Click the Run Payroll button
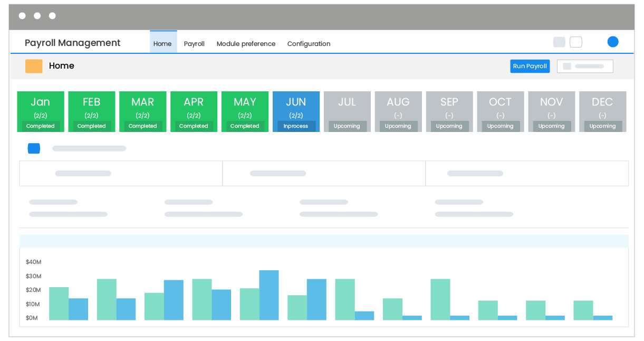The width and height of the screenshot is (644, 341). click(x=530, y=66)
